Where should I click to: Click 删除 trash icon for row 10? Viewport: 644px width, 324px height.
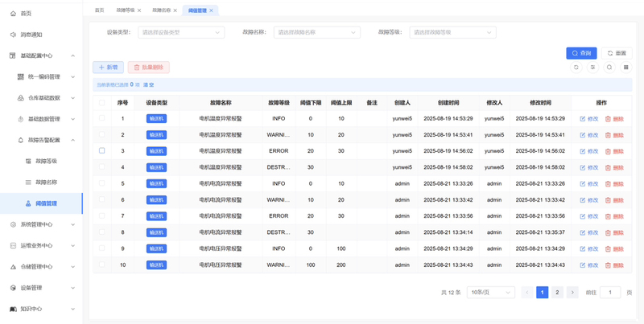click(608, 265)
